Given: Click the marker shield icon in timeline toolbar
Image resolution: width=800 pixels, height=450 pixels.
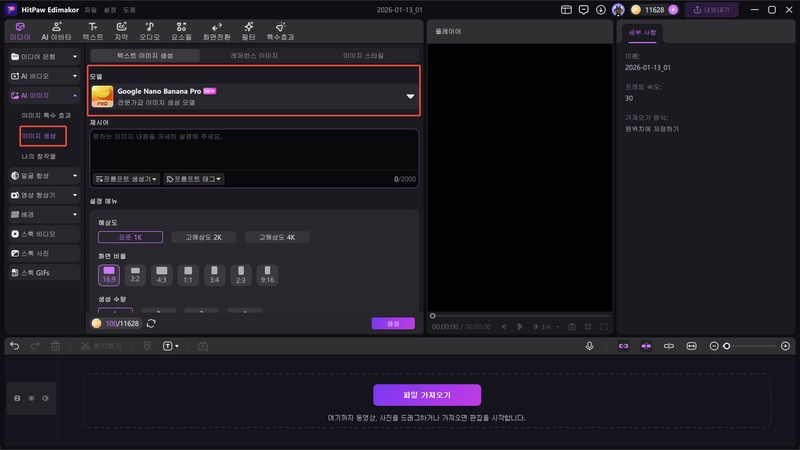Looking at the screenshot, I should click(147, 346).
